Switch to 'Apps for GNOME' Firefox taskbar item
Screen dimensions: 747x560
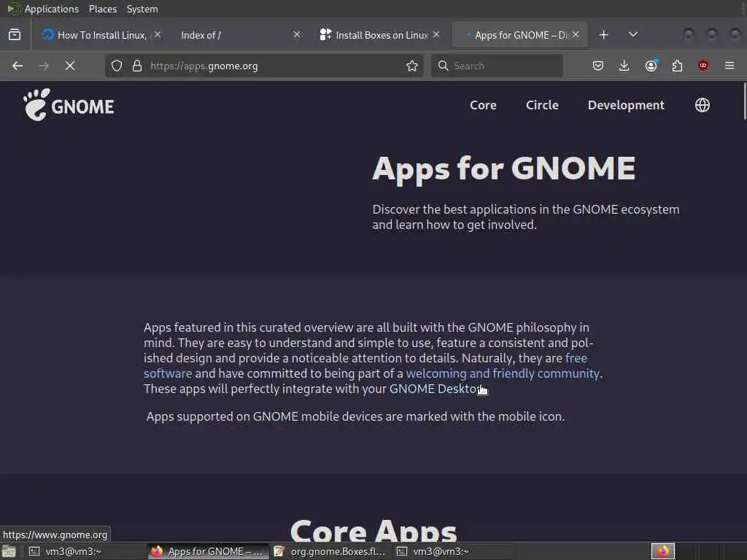click(x=208, y=551)
